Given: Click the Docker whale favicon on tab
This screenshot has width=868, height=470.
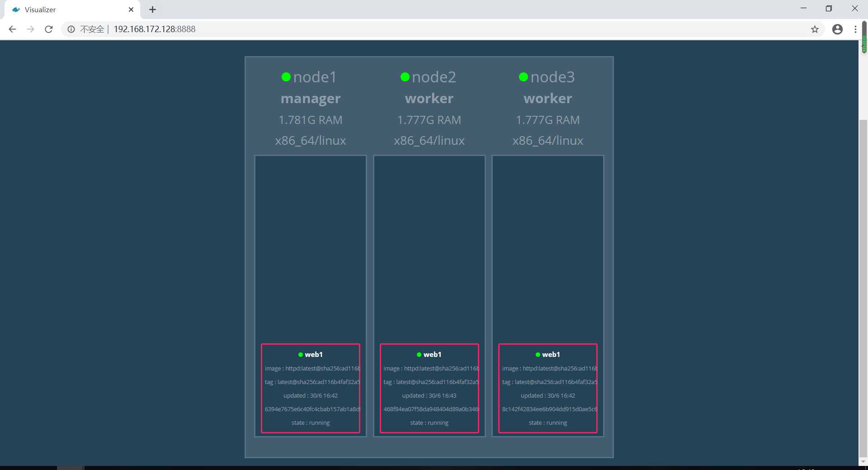Looking at the screenshot, I should (x=16, y=9).
